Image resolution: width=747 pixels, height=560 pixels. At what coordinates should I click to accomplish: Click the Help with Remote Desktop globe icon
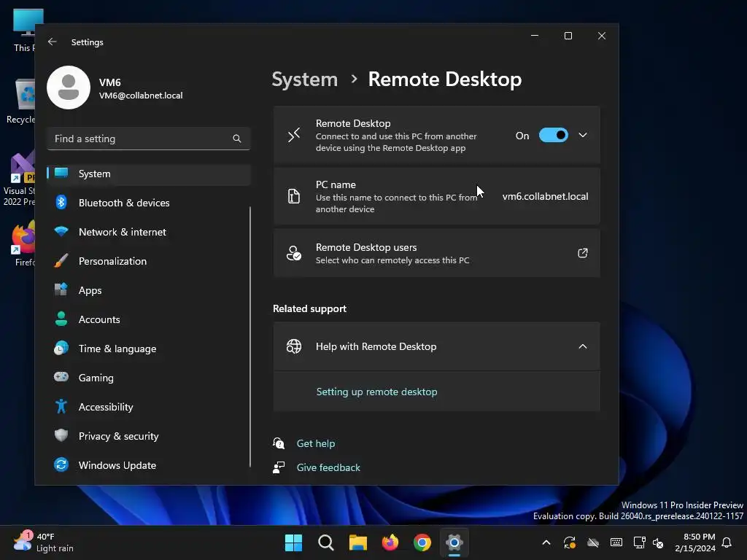coord(294,346)
